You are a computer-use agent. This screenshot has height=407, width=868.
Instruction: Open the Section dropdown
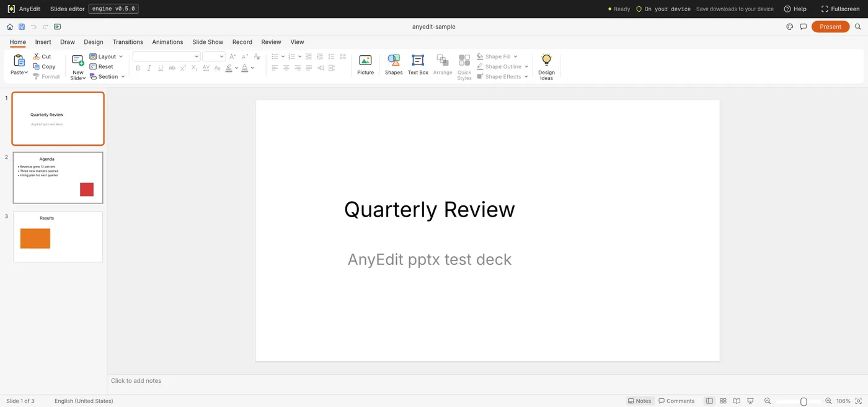[x=107, y=76]
